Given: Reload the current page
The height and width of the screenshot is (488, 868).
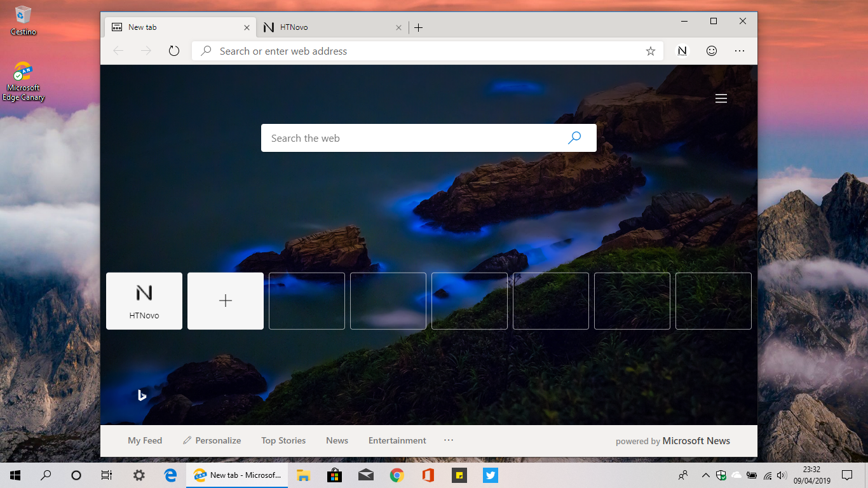Looking at the screenshot, I should click(174, 51).
